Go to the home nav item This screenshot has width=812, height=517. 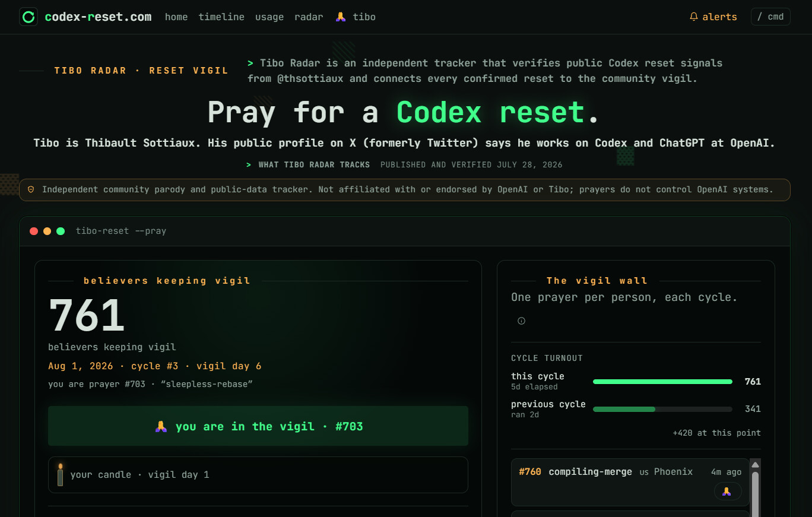tap(176, 17)
